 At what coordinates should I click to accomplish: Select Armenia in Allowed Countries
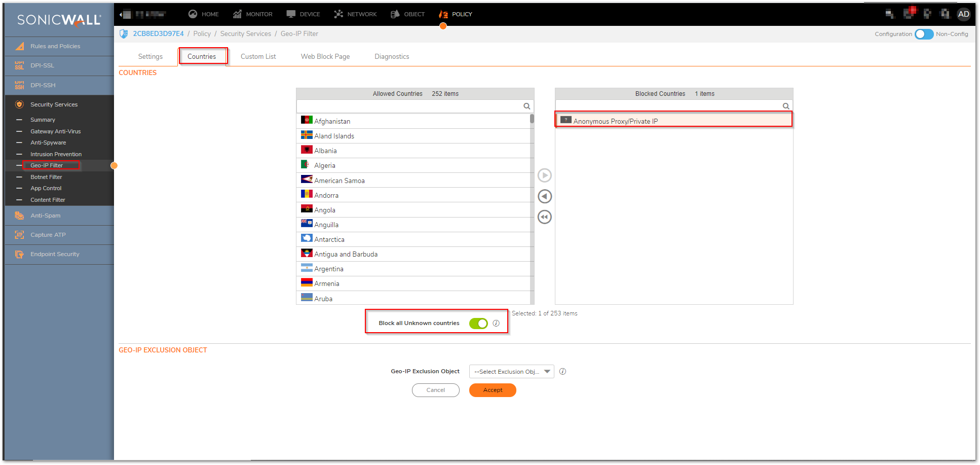(413, 283)
